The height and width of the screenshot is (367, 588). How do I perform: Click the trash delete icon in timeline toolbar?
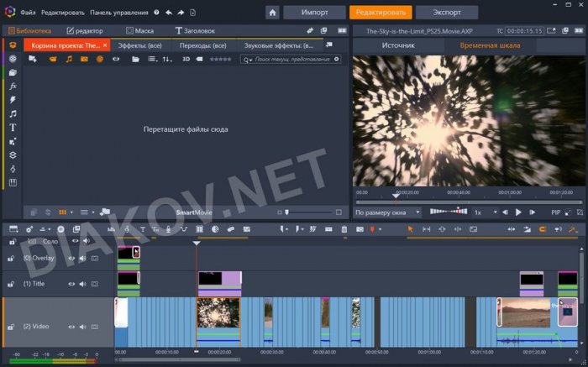(x=344, y=229)
